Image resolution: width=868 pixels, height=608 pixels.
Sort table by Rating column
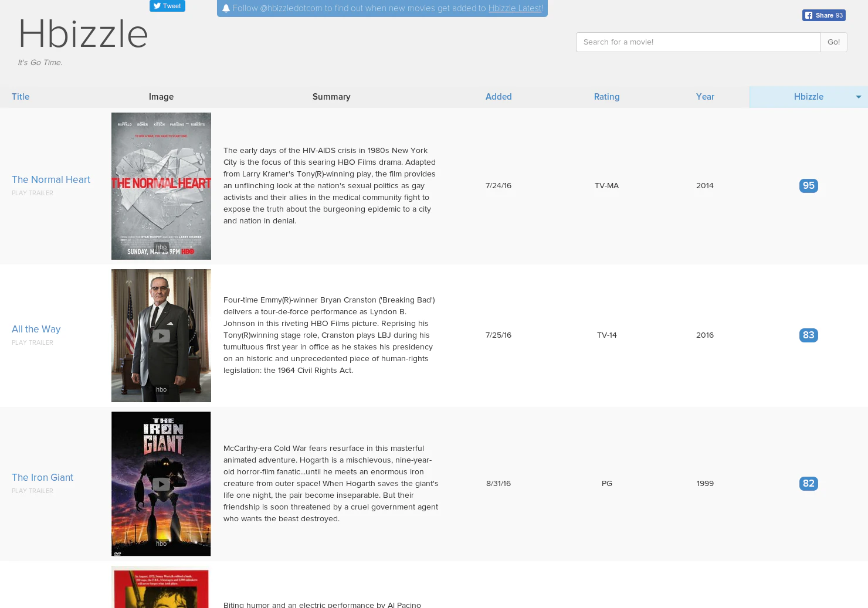606,97
